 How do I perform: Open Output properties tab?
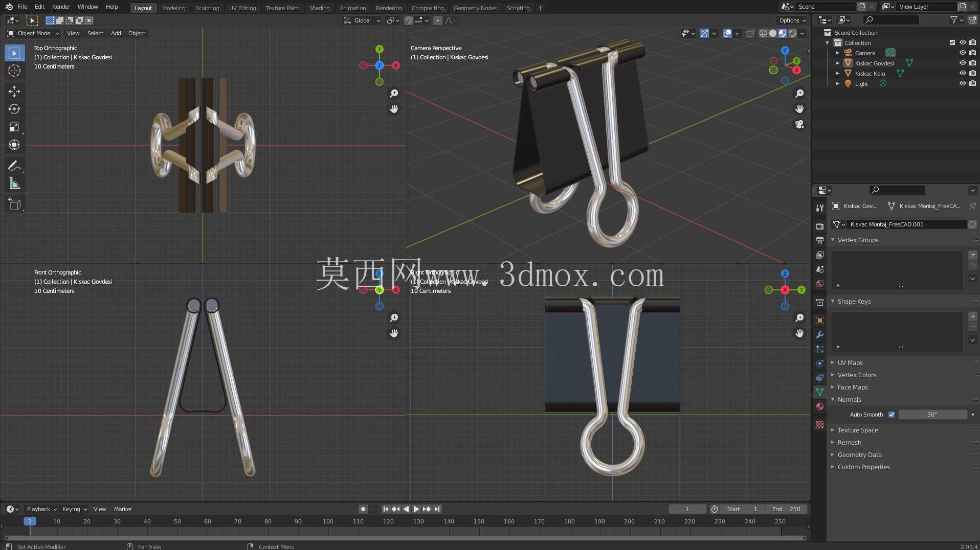click(820, 240)
